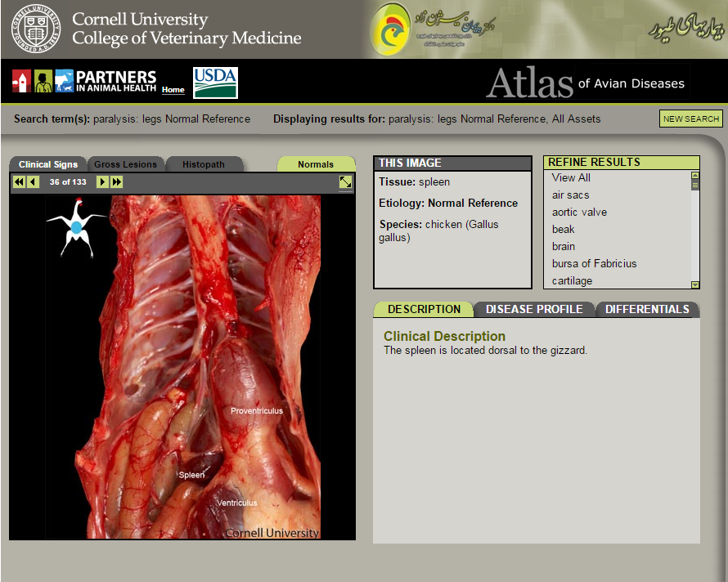Select the Normals tab

point(316,164)
